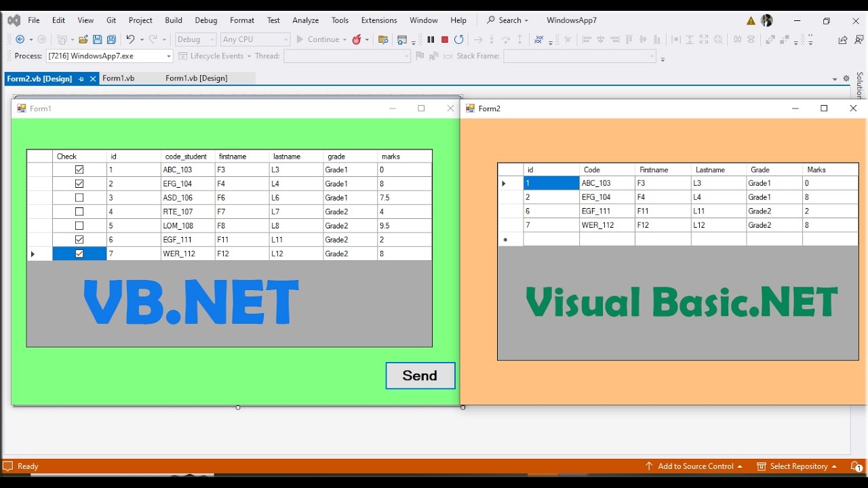This screenshot has height=488, width=868.
Task: Click the Visual Studio logo icon
Action: click(x=14, y=20)
